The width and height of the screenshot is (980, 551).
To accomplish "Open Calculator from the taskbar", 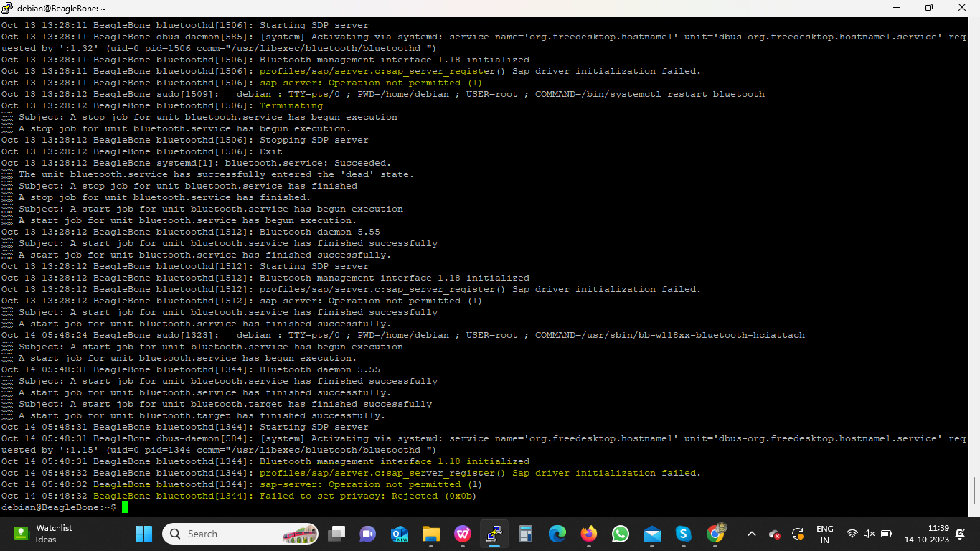I will [x=526, y=534].
